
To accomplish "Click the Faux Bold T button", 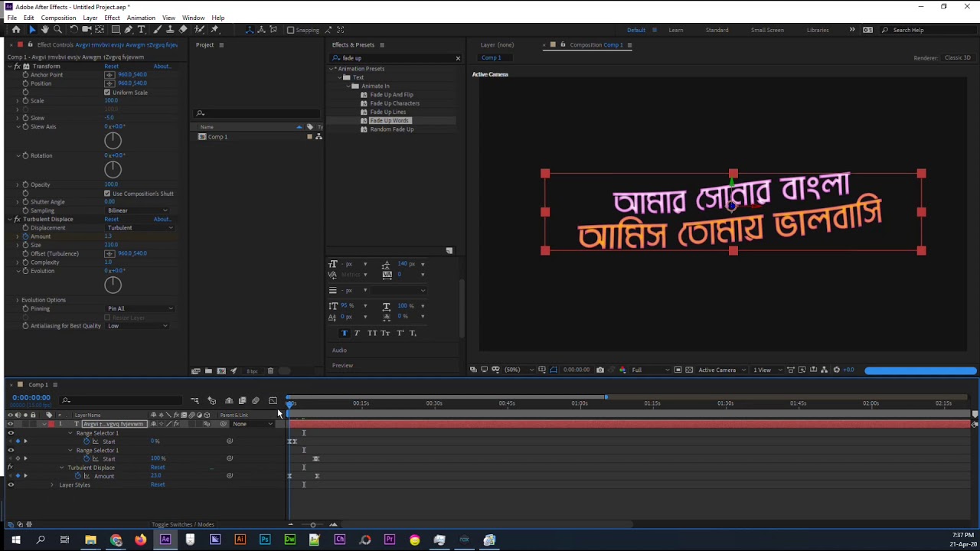I will click(x=344, y=333).
